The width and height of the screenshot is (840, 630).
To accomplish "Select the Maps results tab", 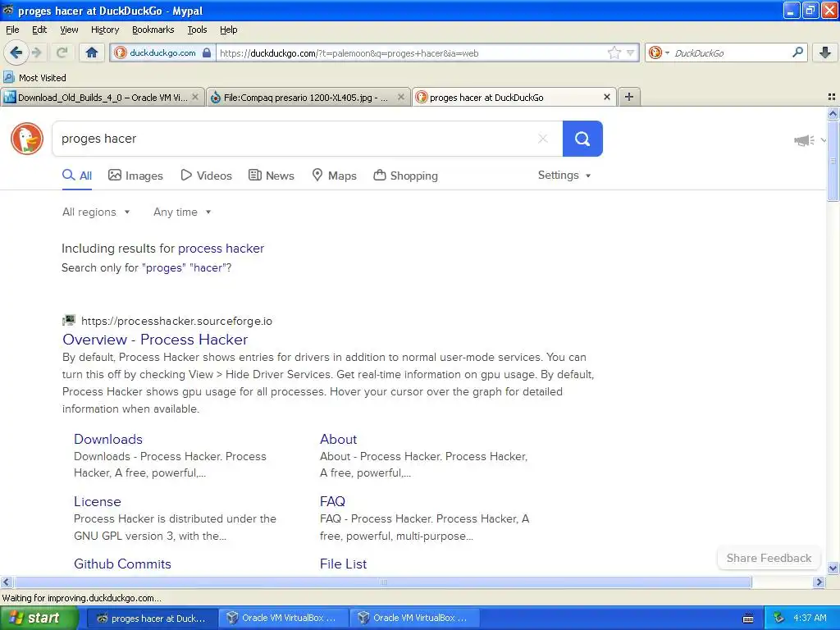I will (335, 176).
